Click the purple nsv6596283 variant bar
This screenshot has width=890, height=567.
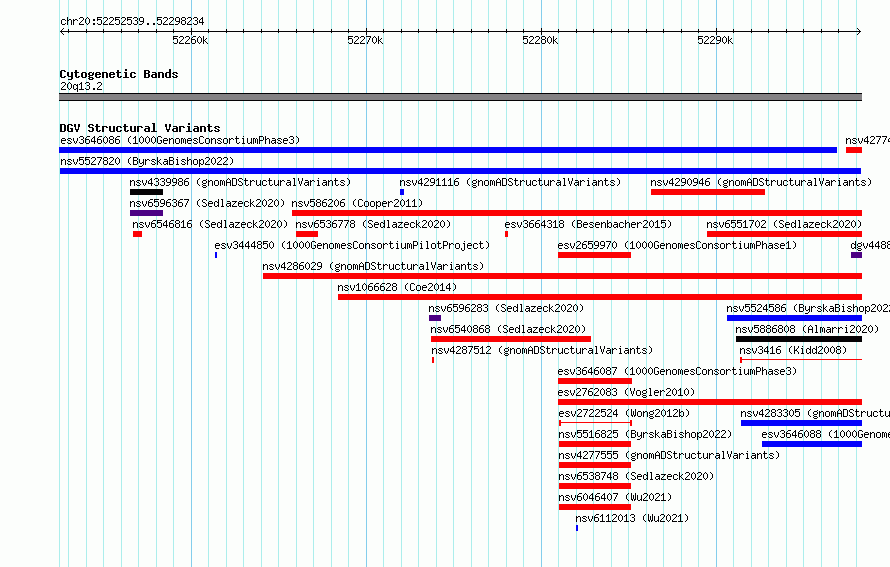[435, 318]
